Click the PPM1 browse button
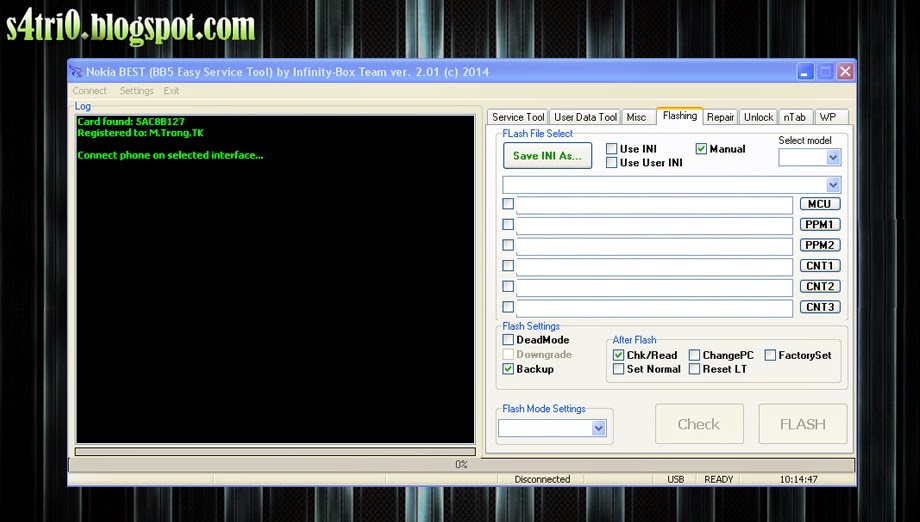The height and width of the screenshot is (522, 920). (820, 224)
